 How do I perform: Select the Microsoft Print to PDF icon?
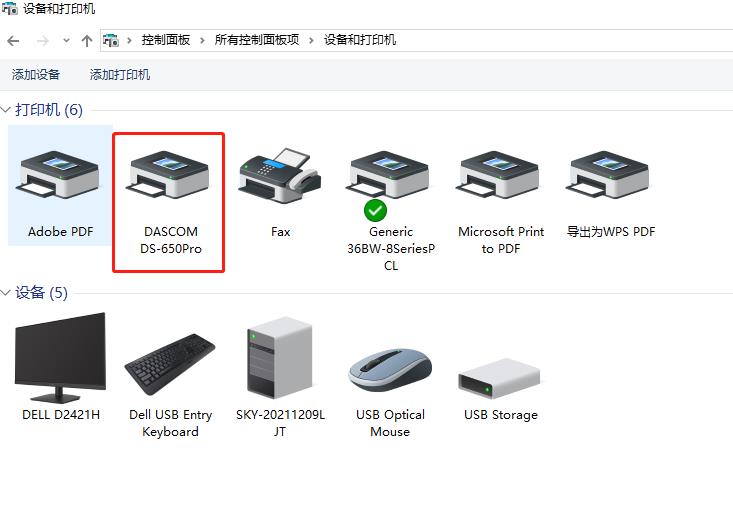[498, 174]
